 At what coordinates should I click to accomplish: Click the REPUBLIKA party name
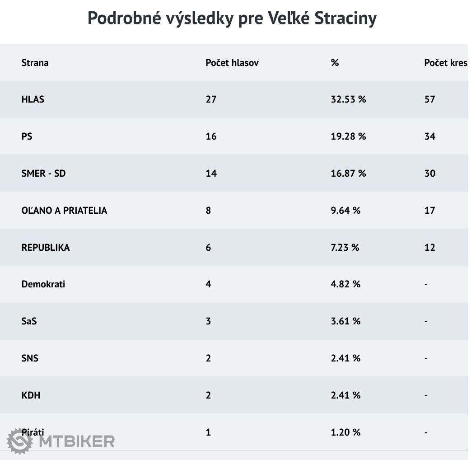[x=46, y=248]
